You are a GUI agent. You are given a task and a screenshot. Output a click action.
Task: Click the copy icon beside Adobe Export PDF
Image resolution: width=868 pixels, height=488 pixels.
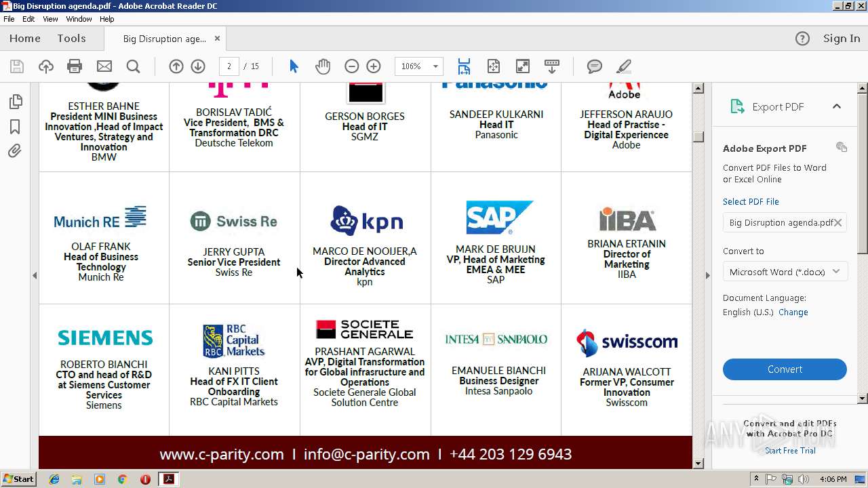[x=842, y=147]
